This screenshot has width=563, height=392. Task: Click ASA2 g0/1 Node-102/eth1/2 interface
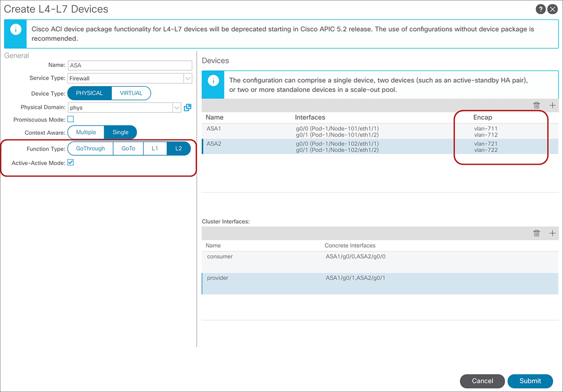coord(337,150)
